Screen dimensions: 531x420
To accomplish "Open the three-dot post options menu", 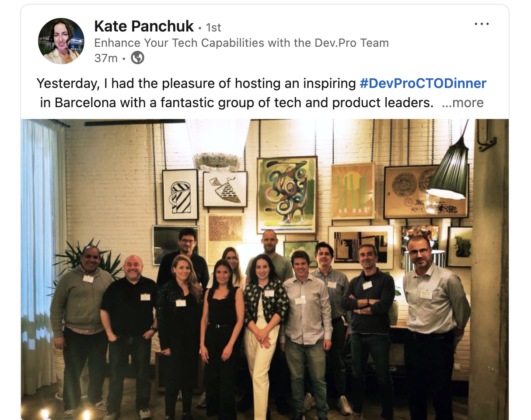I will tap(482, 24).
